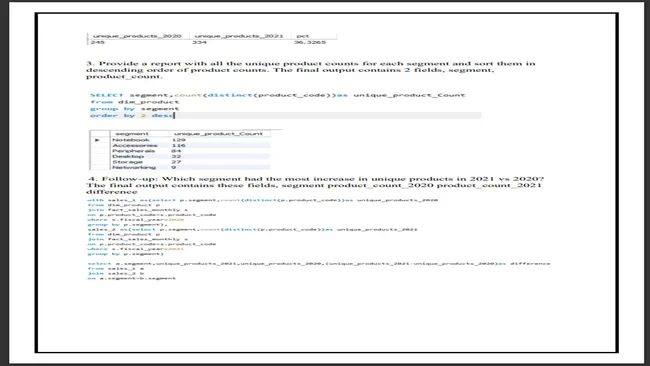Click the value 334 in the top table

click(x=199, y=42)
